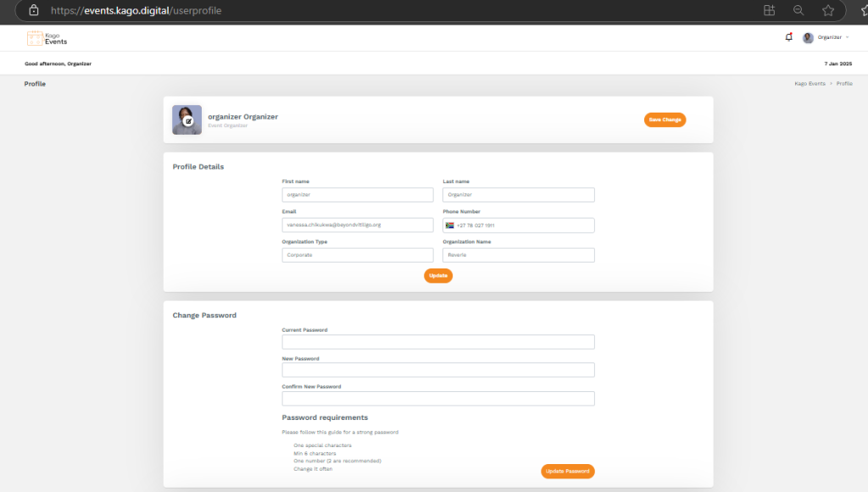Image resolution: width=868 pixels, height=492 pixels.
Task: Click the Update button under Profile Details
Action: pyautogui.click(x=438, y=276)
